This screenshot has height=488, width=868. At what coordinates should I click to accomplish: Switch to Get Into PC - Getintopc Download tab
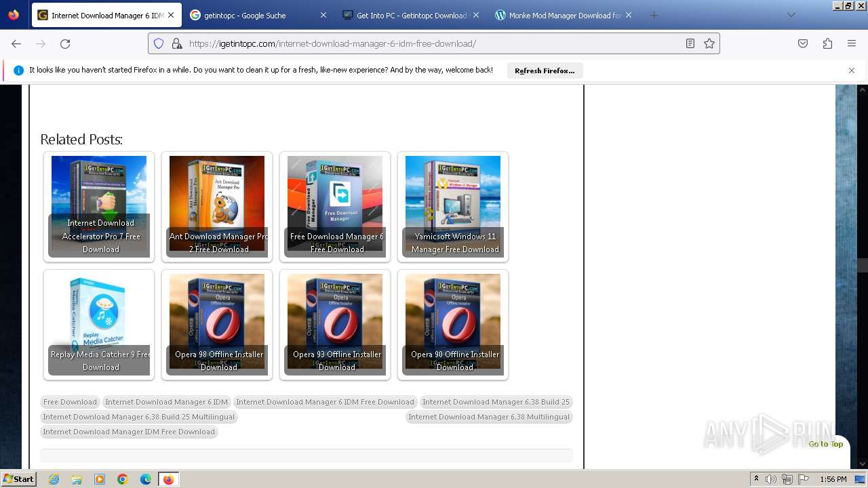click(411, 15)
